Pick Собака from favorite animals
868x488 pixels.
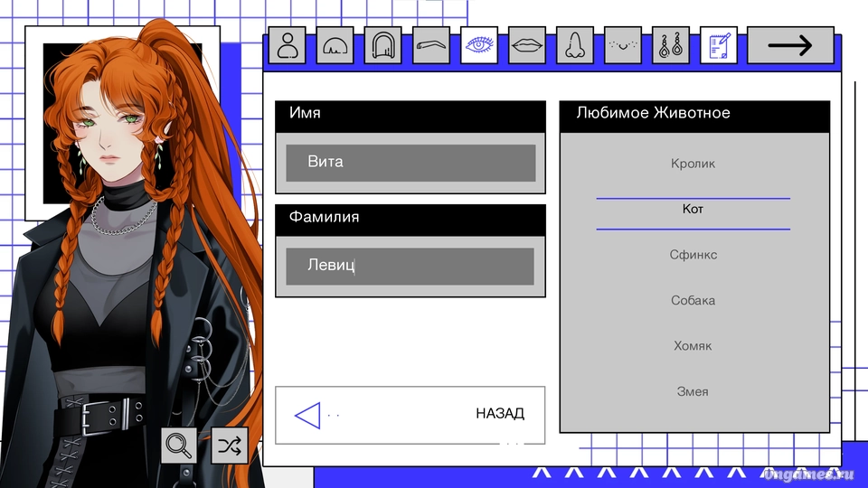[x=693, y=300]
